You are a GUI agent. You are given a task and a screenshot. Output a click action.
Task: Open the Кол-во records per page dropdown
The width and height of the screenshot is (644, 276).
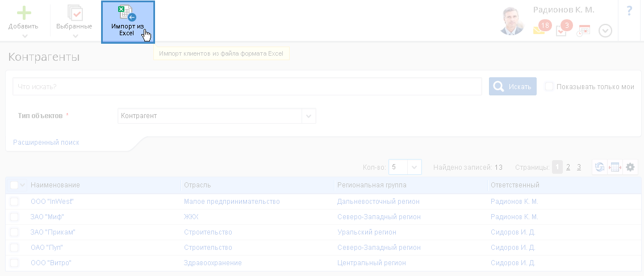click(x=405, y=167)
